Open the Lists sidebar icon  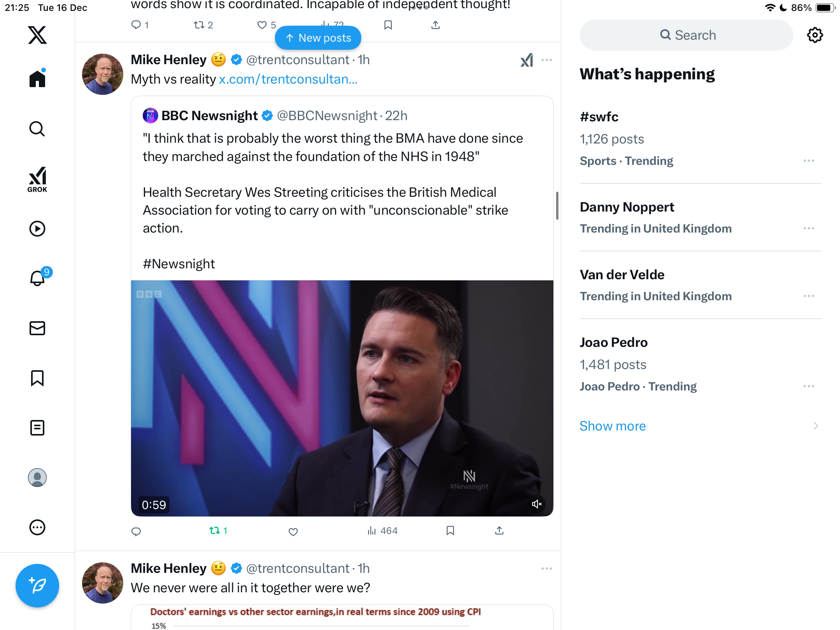pos(37,428)
